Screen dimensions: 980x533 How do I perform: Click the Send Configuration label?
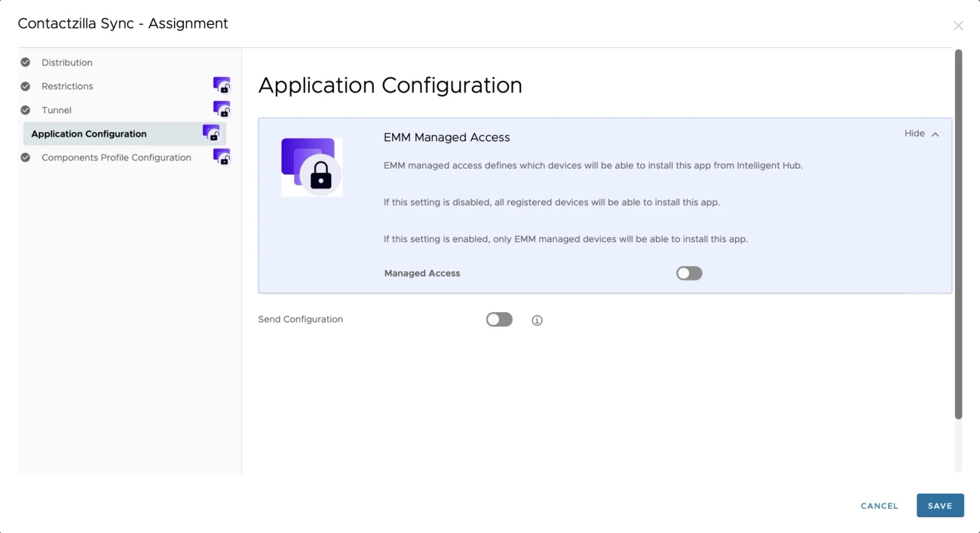(301, 319)
